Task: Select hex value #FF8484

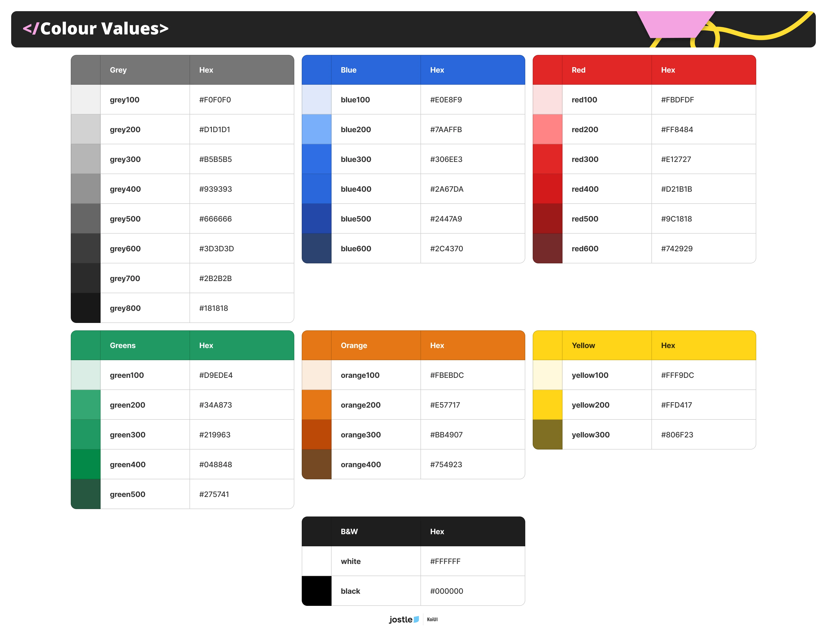Action: 677,129
